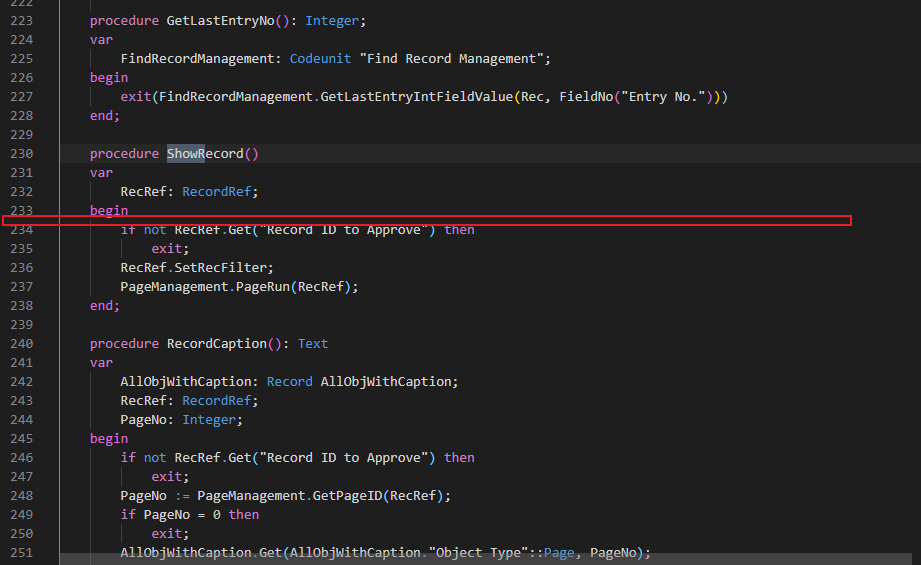Image resolution: width=921 pixels, height=565 pixels.
Task: Click the RecordRef type on line 243
Action: [x=217, y=401]
